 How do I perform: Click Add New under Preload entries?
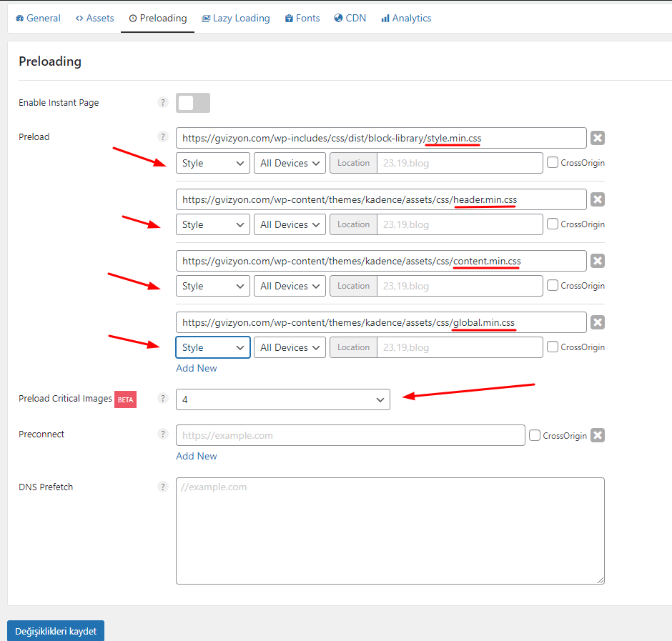197,368
